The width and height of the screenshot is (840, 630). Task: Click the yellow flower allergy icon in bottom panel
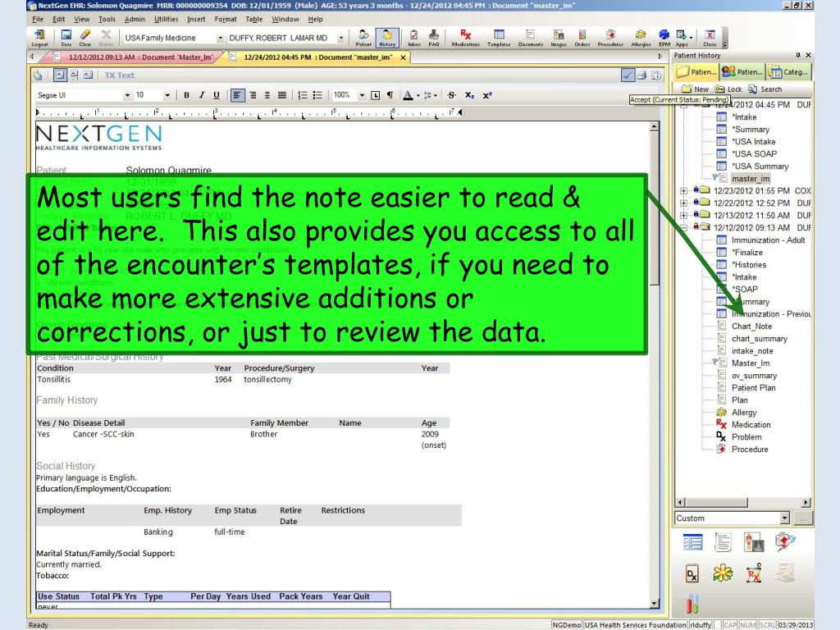pos(723,573)
